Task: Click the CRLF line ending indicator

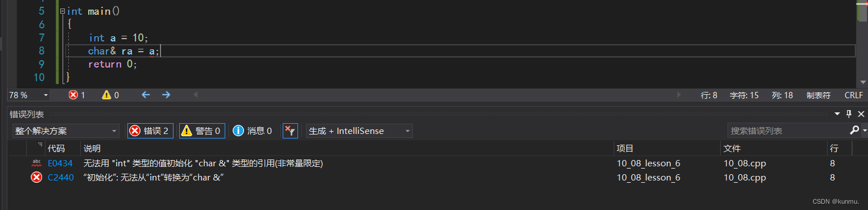Action: [854, 95]
